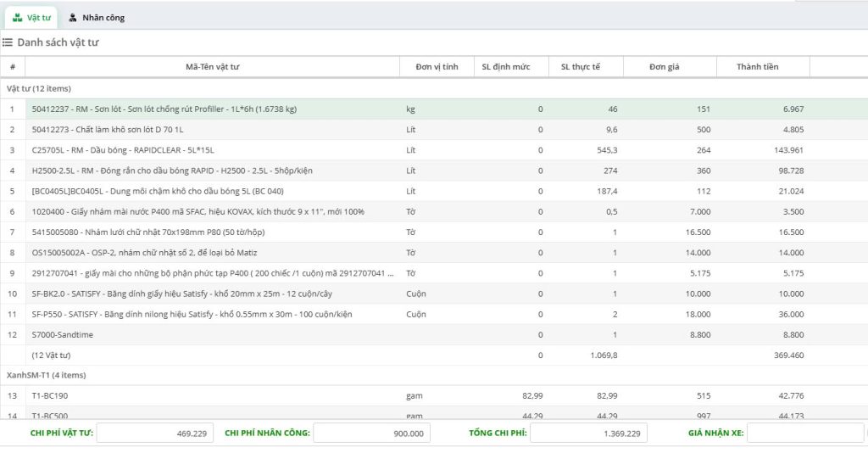Select row 2912707041 - giấy mài
Image resolution: width=868 pixels, height=470 pixels.
434,273
